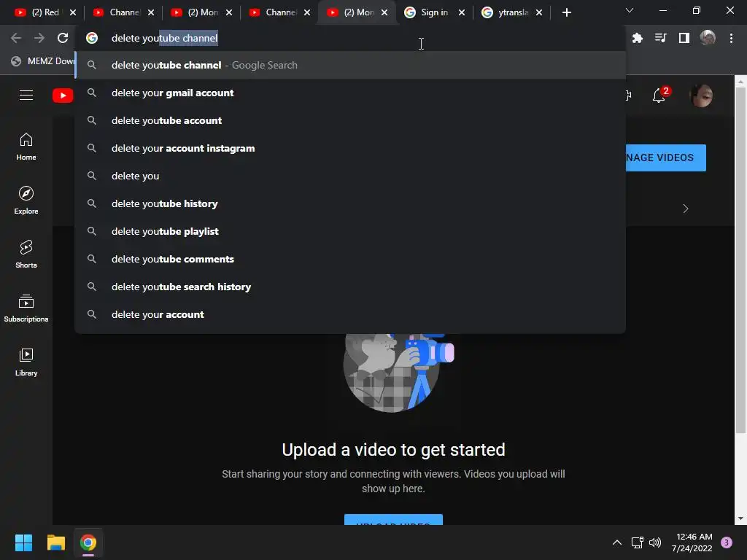Close the 'Sign in' tab
747x560 pixels.
(462, 12)
